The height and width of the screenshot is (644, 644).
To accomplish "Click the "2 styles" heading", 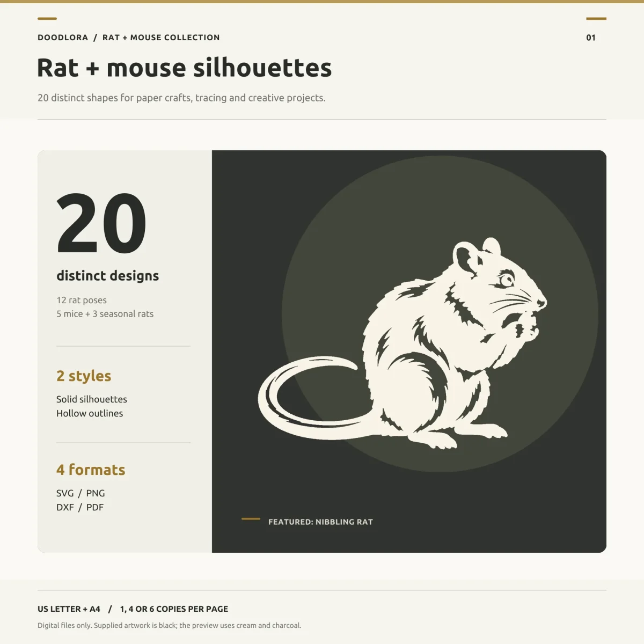I will (84, 376).
